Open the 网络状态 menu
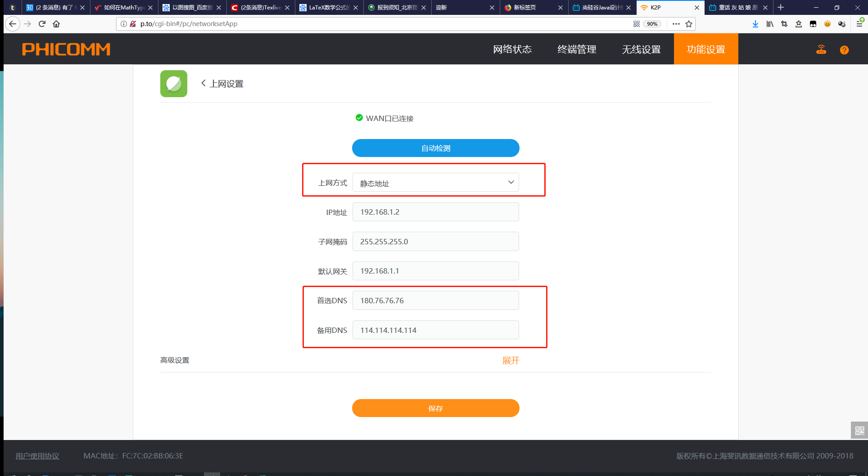Image resolution: width=868 pixels, height=476 pixels. [x=512, y=49]
